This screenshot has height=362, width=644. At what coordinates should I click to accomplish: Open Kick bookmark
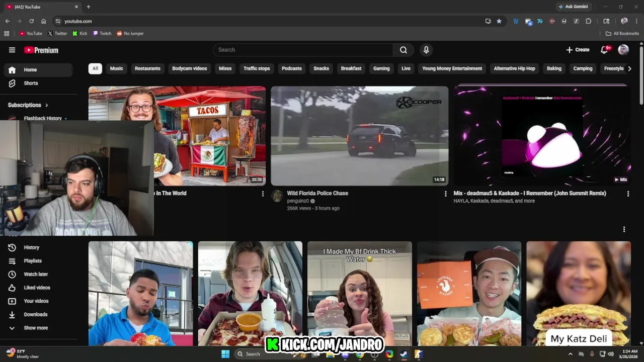point(80,33)
